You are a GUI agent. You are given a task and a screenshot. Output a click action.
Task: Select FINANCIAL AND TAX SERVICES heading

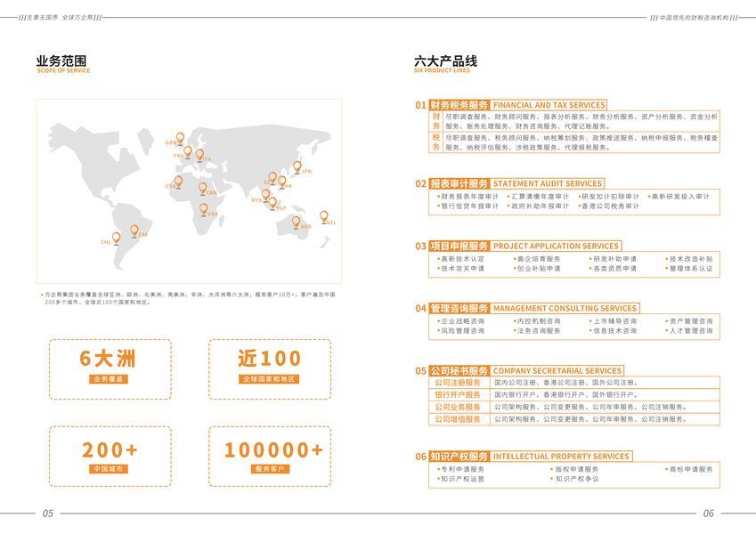pos(549,105)
